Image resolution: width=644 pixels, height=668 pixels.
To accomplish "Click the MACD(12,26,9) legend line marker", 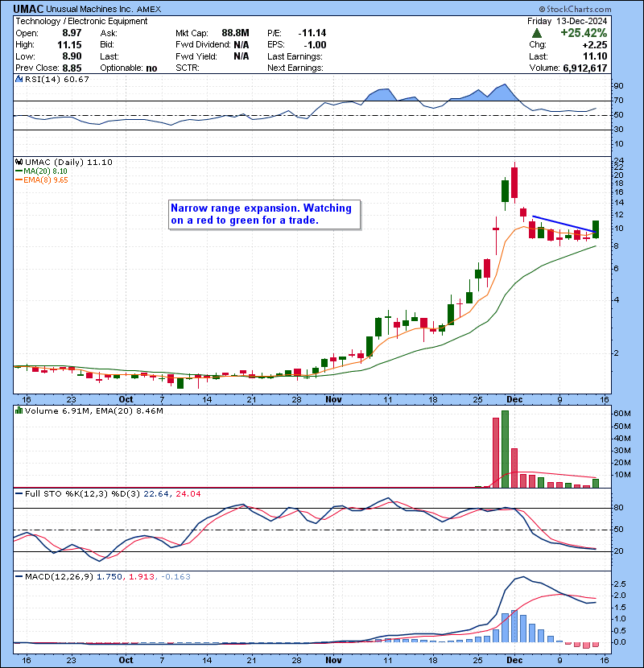I will click(19, 577).
